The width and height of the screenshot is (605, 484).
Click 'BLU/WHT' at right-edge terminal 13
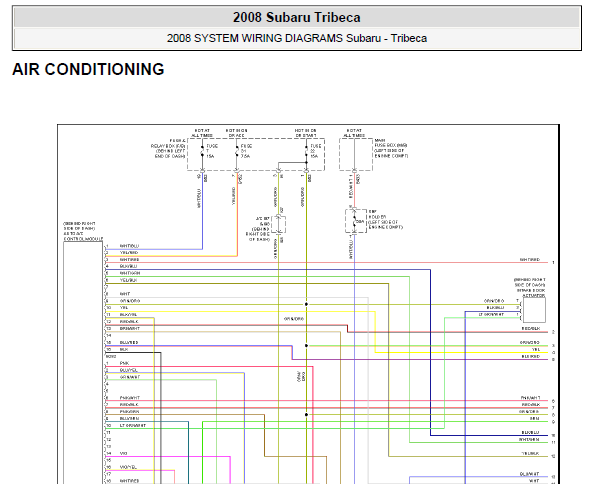coord(529,474)
